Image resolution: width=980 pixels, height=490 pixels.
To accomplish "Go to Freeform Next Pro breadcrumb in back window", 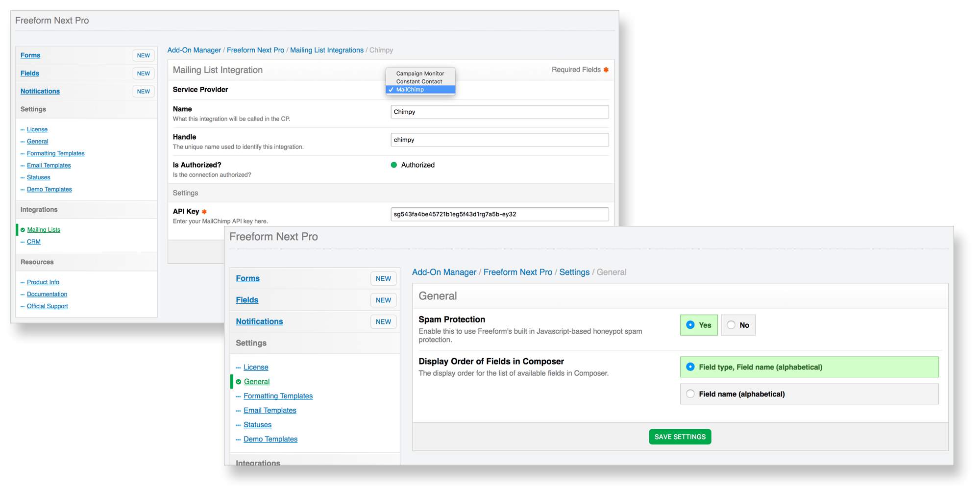I will (255, 50).
